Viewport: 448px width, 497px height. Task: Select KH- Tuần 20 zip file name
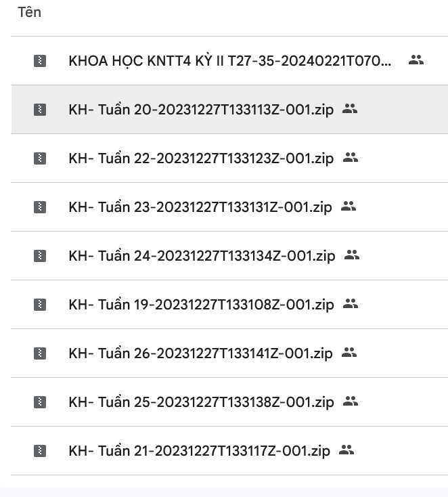click(201, 110)
